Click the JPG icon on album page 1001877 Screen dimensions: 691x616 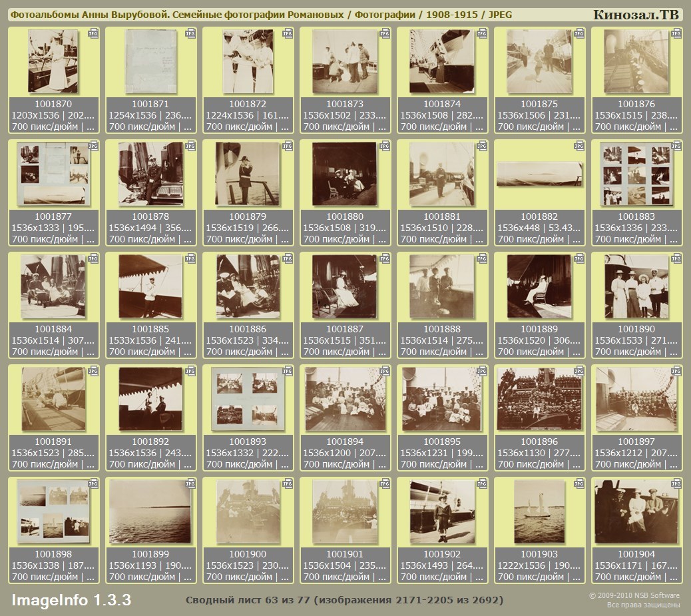[x=93, y=146]
